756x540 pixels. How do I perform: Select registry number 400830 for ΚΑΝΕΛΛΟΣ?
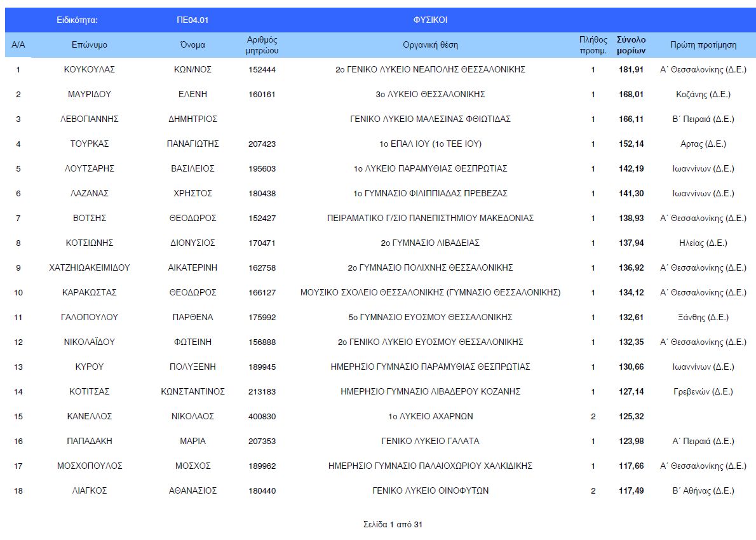(262, 416)
